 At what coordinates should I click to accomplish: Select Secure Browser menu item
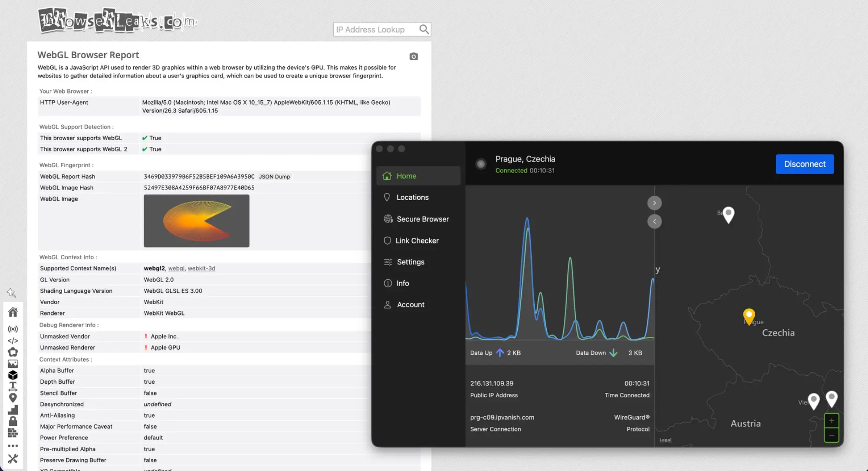point(422,219)
